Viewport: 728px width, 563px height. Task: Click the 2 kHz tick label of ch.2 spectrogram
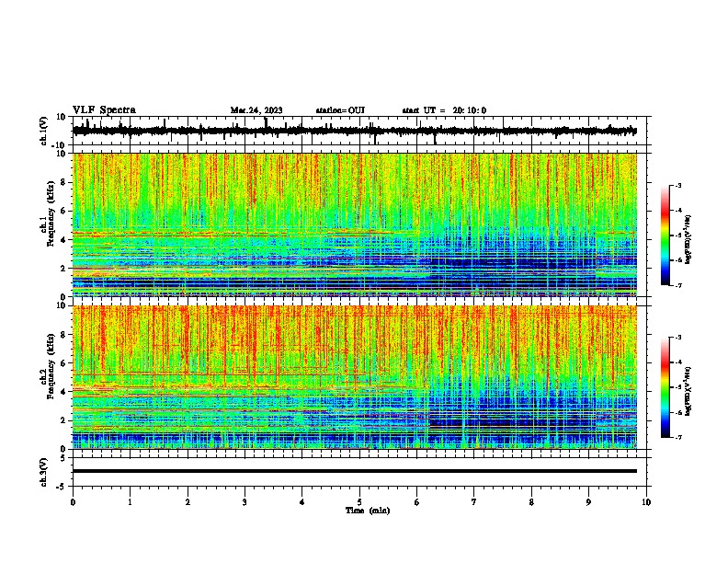click(63, 420)
